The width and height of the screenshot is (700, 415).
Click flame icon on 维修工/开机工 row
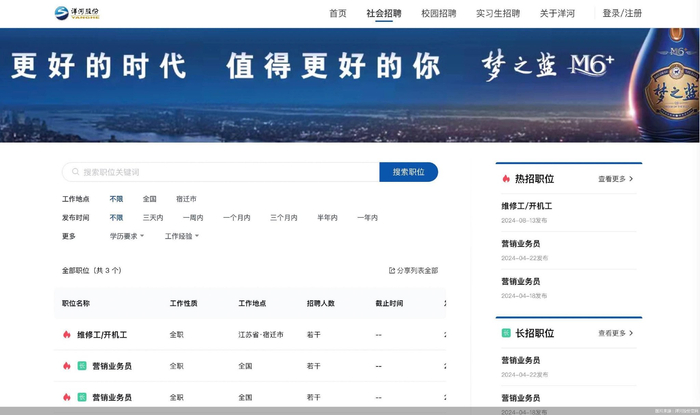tap(67, 335)
